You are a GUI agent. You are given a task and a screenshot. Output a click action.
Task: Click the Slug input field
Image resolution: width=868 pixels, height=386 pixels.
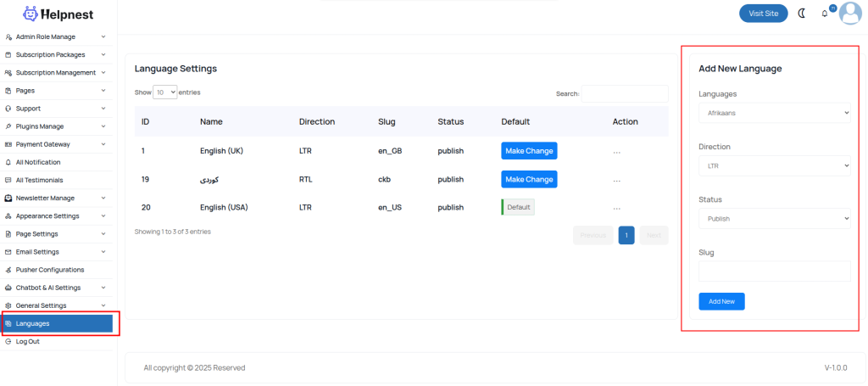click(x=774, y=271)
